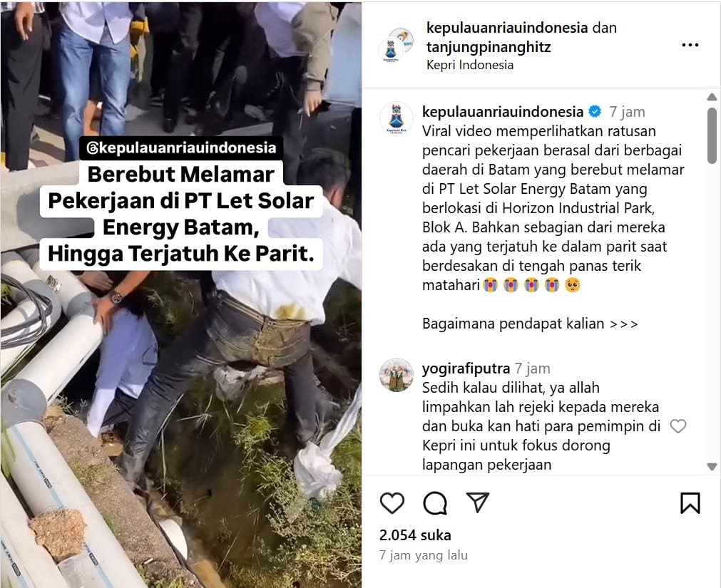This screenshot has height=588, width=721.
Task: Click yogirafiputra username in comments
Action: point(466,368)
